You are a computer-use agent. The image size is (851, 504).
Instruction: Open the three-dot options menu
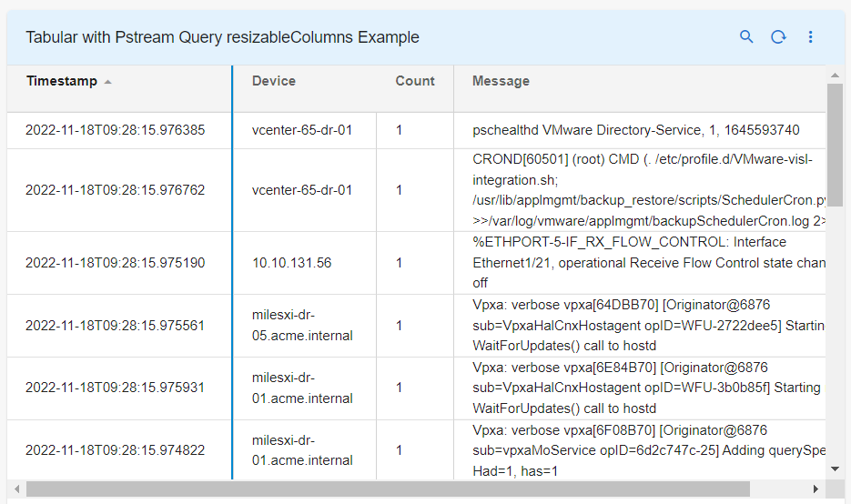tap(810, 37)
